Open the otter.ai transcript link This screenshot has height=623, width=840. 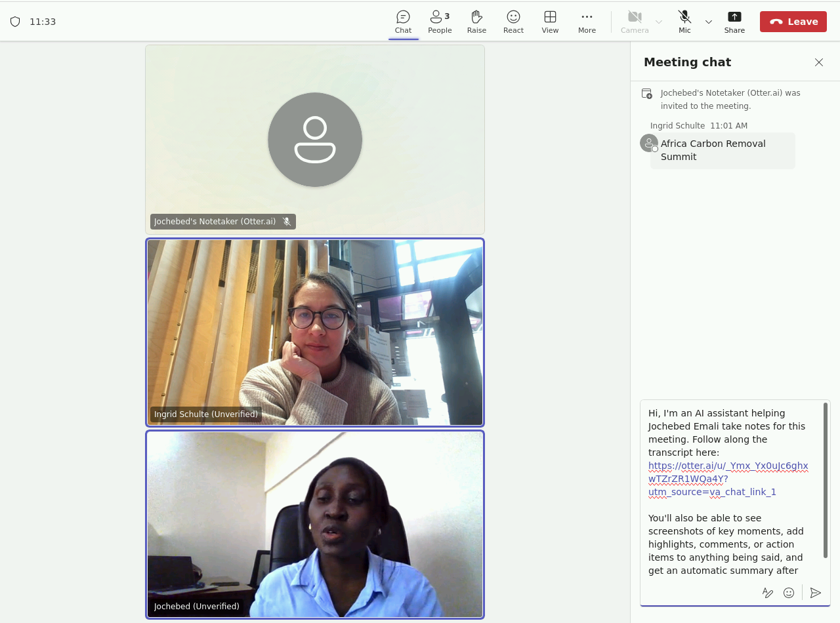(728, 479)
